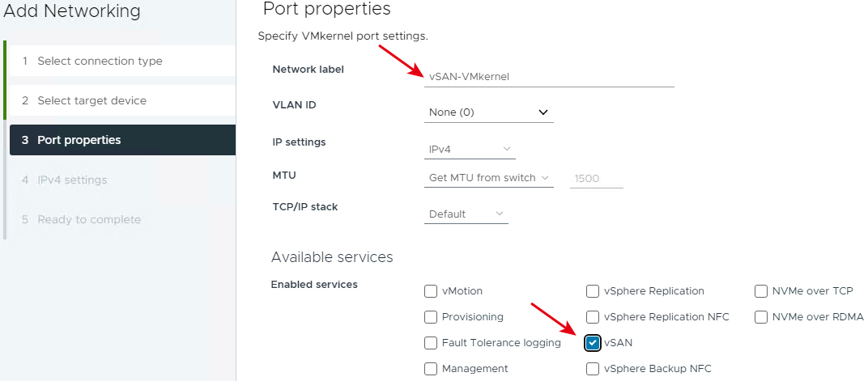Go to Select target device step
Viewport: 868px width, 381px height.
[x=91, y=101]
